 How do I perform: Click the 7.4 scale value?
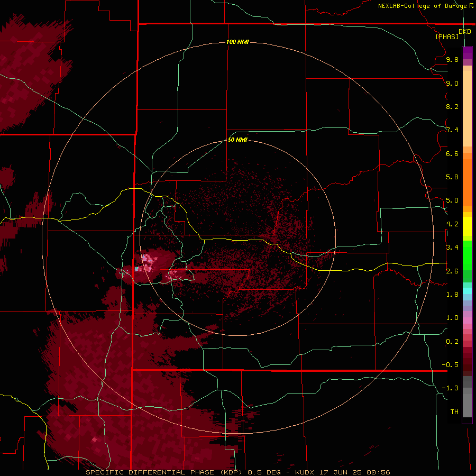point(452,130)
